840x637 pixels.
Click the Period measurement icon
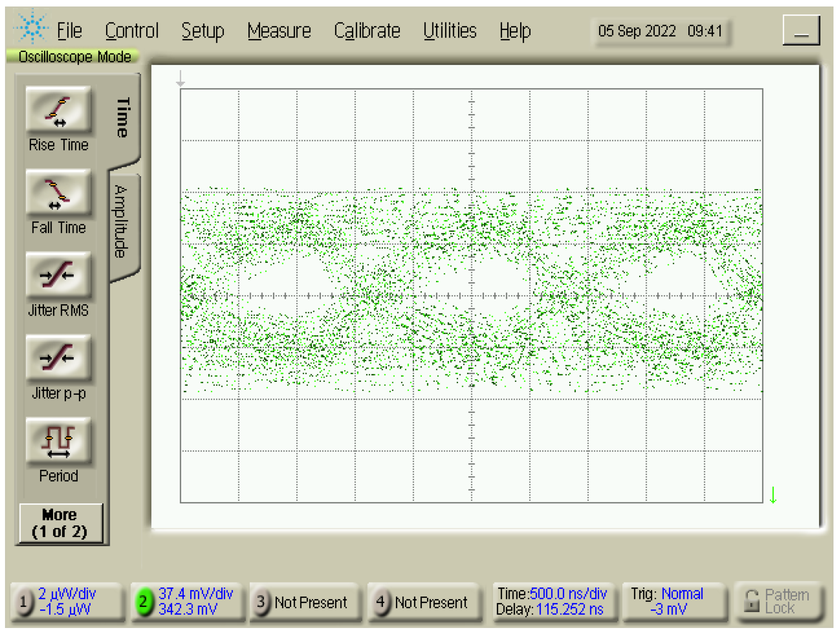(59, 441)
